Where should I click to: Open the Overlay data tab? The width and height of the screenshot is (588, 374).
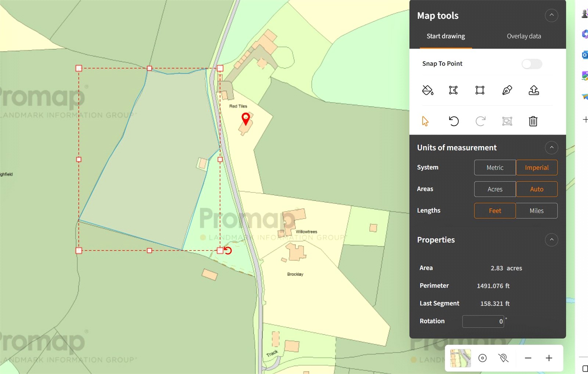[x=524, y=36]
